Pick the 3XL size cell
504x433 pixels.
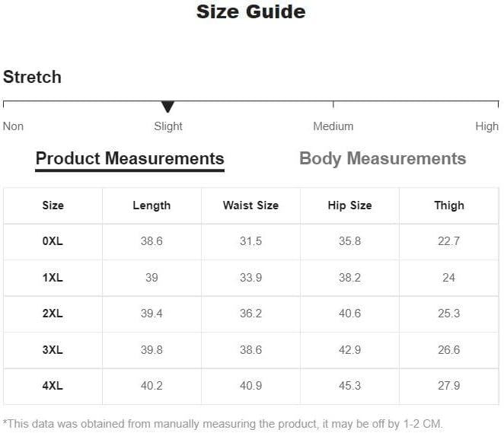(53, 350)
